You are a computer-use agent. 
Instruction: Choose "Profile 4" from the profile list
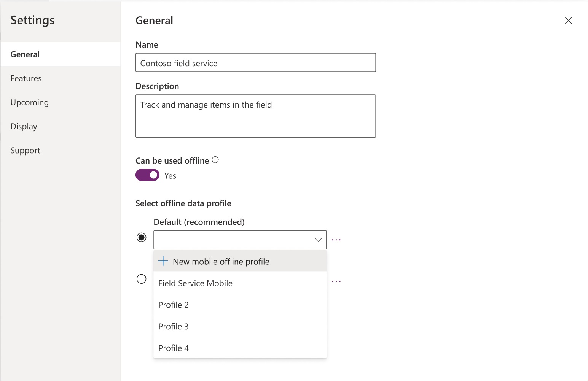point(174,348)
